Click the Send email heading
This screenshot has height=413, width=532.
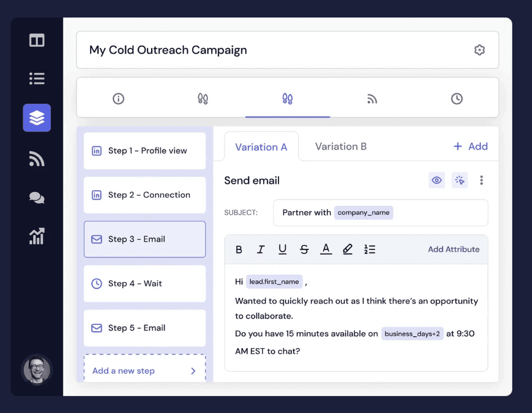pos(252,181)
